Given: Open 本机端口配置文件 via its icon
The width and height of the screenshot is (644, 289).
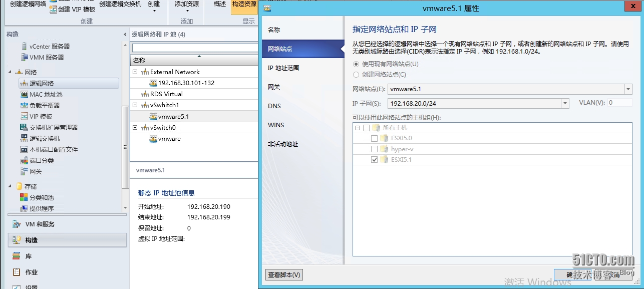Looking at the screenshot, I should (x=24, y=149).
